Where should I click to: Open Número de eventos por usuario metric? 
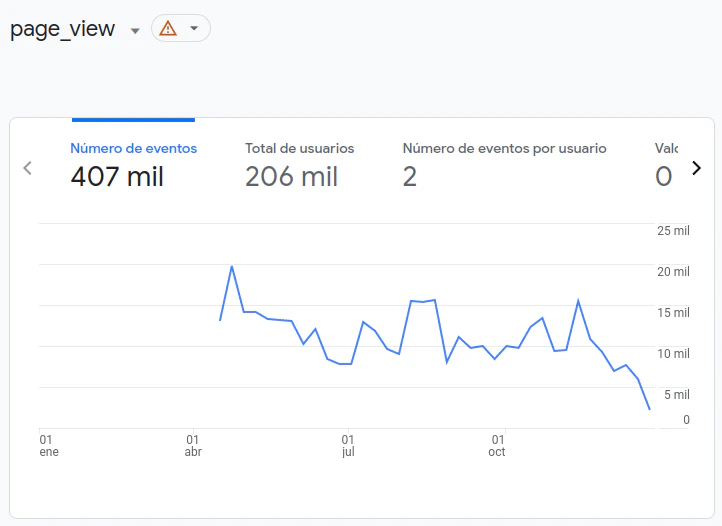[504, 148]
